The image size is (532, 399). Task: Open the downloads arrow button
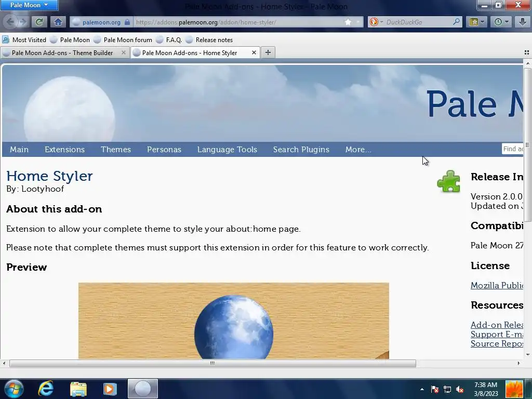click(x=522, y=22)
